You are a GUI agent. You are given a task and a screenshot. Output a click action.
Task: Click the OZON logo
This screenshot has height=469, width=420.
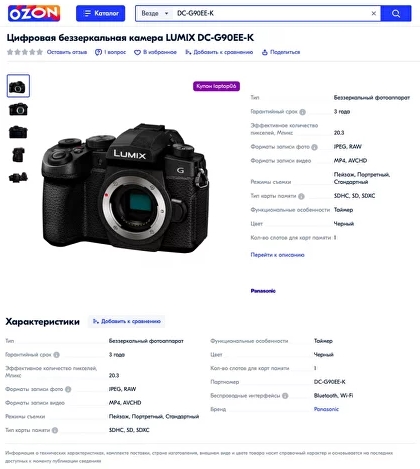click(x=34, y=13)
